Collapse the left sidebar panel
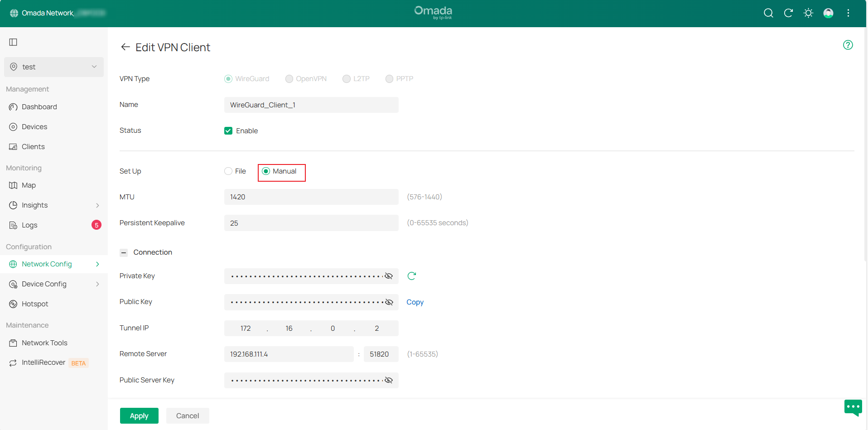868x430 pixels. pos(13,42)
